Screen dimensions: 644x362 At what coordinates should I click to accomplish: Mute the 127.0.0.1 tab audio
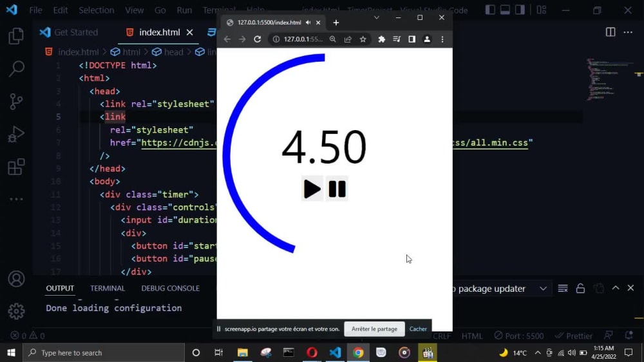308,23
